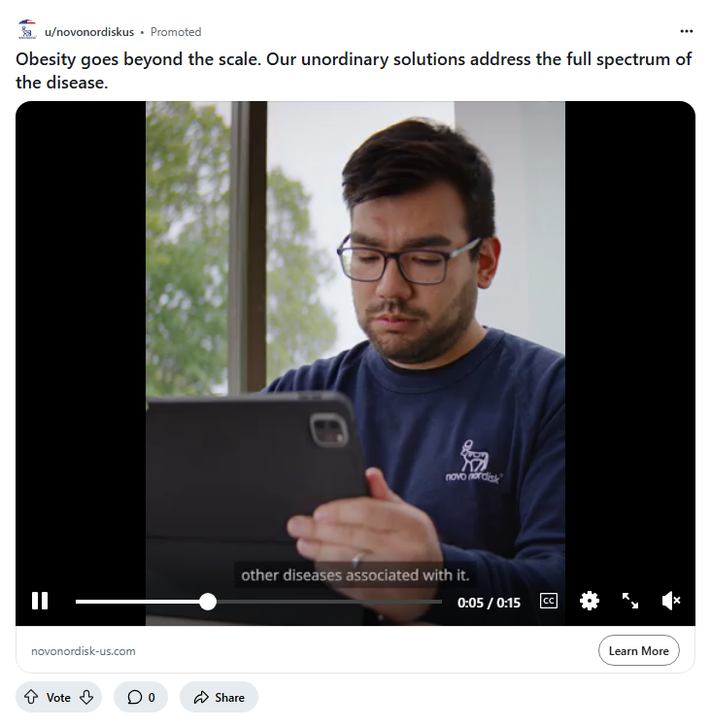Share this post
711x728 pixels.
[x=219, y=697]
